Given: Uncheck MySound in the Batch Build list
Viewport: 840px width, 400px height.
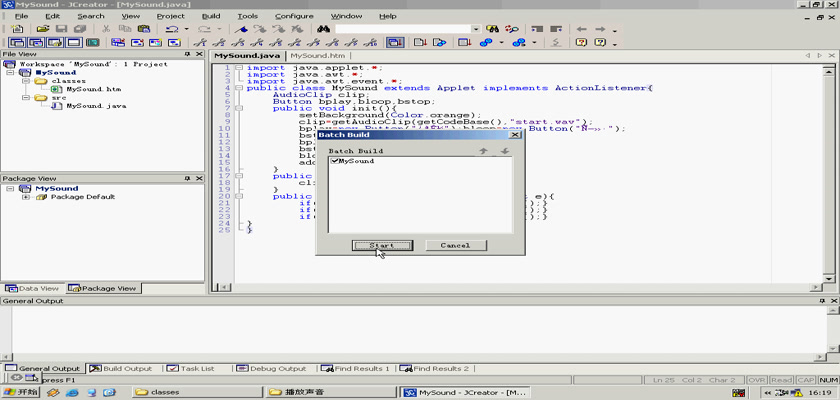Looking at the screenshot, I should pyautogui.click(x=335, y=161).
